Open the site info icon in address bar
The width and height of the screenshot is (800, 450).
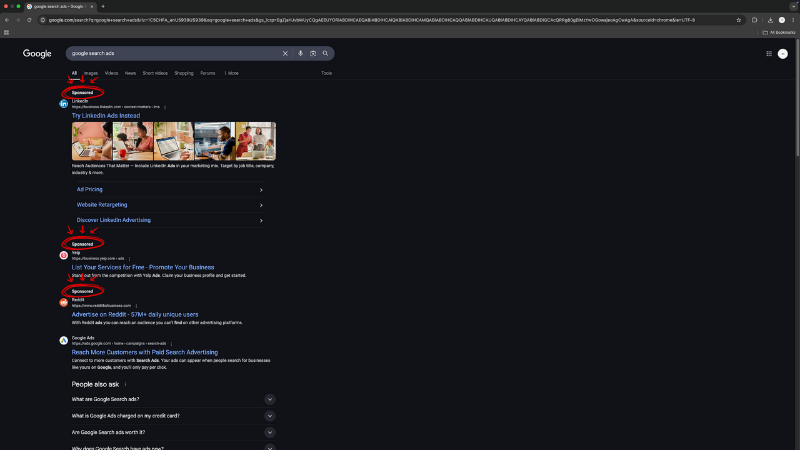click(43, 20)
